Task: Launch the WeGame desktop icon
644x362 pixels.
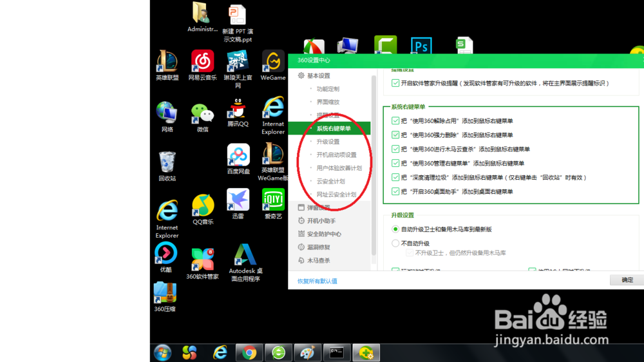Action: pyautogui.click(x=273, y=65)
